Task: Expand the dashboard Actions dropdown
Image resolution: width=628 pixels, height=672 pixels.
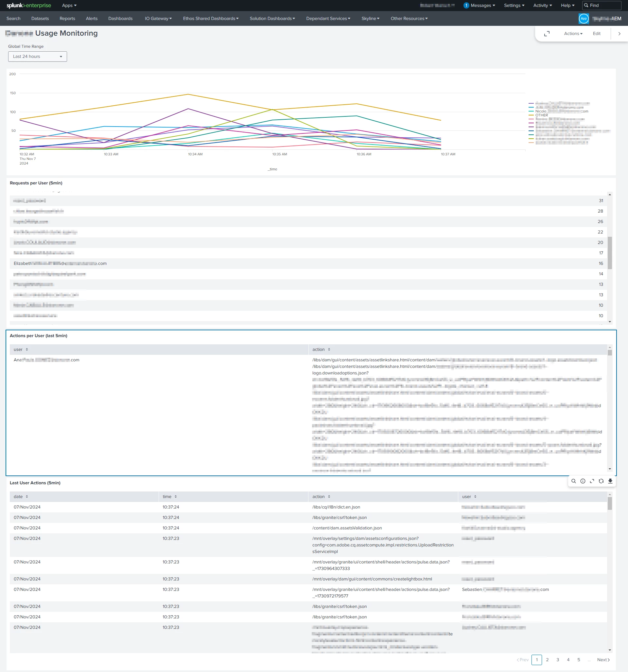Action: (573, 34)
